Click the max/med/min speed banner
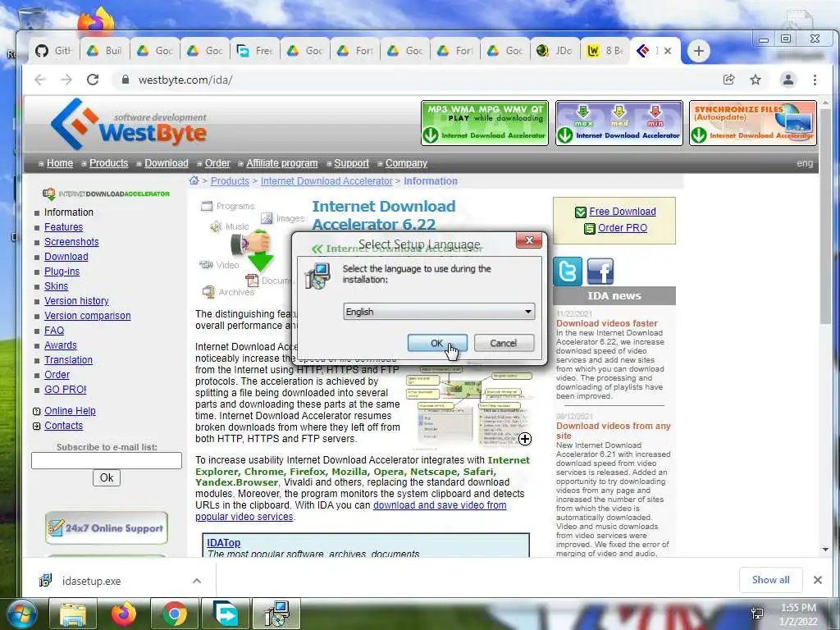 619,123
